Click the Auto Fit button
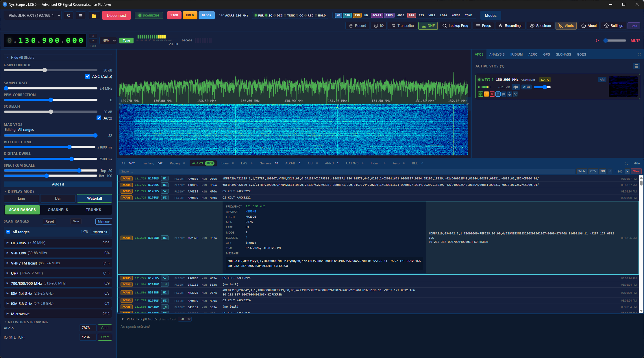This screenshot has height=358, width=644. point(58,184)
